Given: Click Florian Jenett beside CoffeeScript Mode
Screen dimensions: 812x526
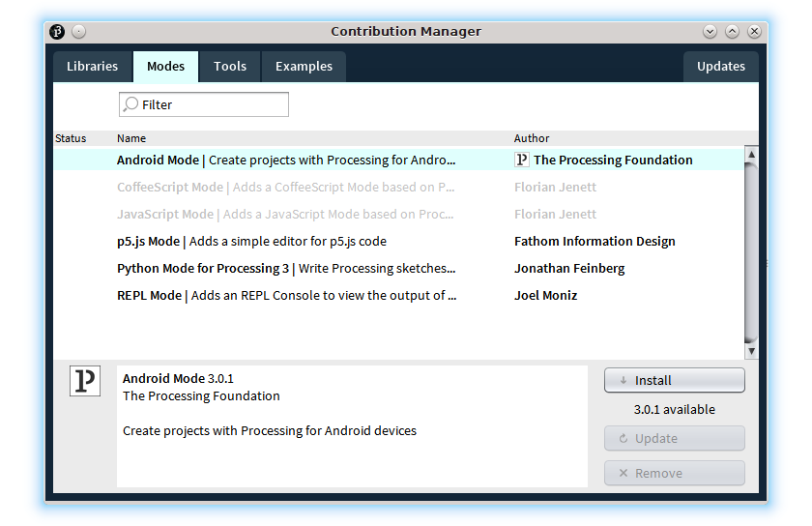Looking at the screenshot, I should [555, 187].
